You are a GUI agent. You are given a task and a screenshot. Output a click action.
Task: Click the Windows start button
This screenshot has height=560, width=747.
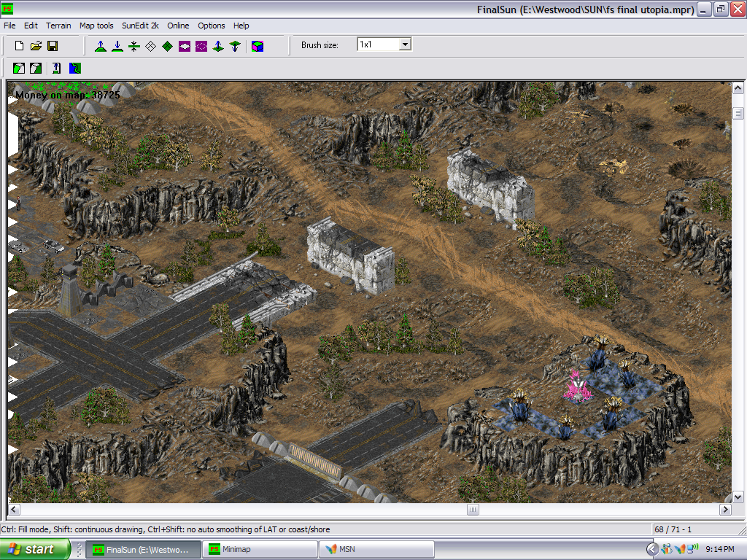[x=35, y=549]
